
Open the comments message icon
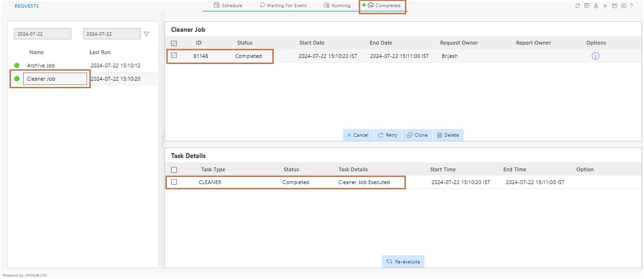pyautogui.click(x=586, y=6)
